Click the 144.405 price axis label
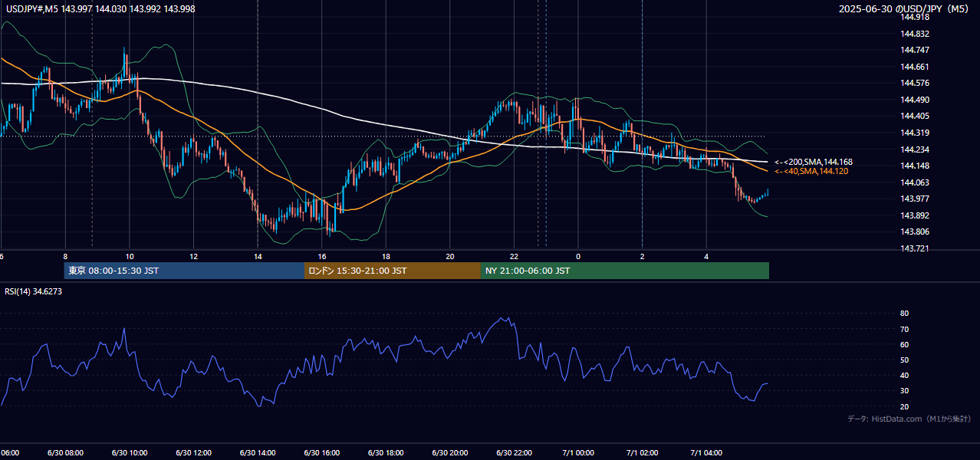The image size is (980, 460). (x=916, y=117)
